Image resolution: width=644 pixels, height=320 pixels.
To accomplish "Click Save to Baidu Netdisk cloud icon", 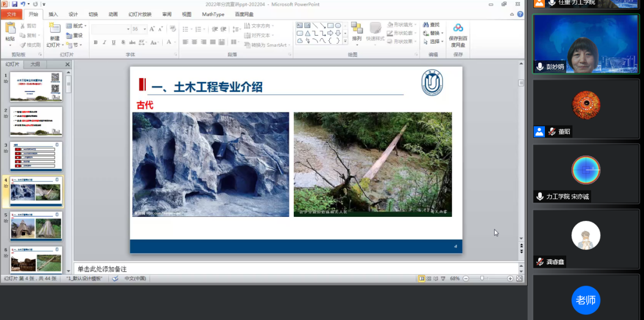I will [458, 28].
